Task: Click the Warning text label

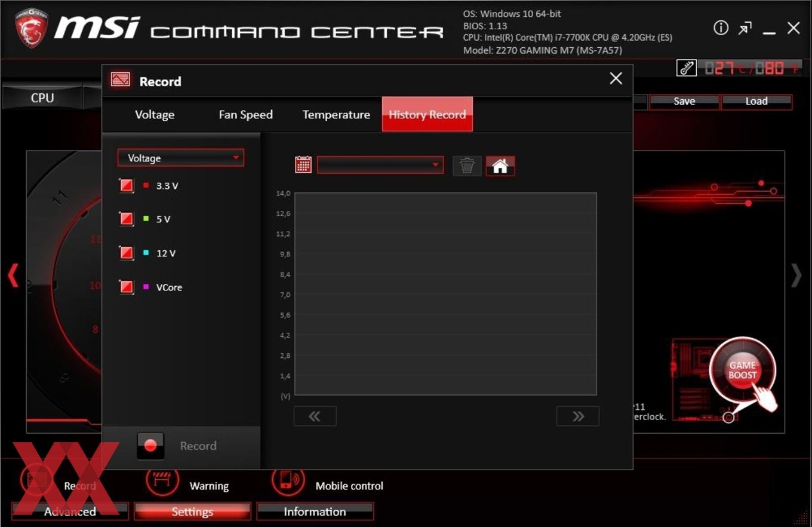Action: tap(209, 486)
